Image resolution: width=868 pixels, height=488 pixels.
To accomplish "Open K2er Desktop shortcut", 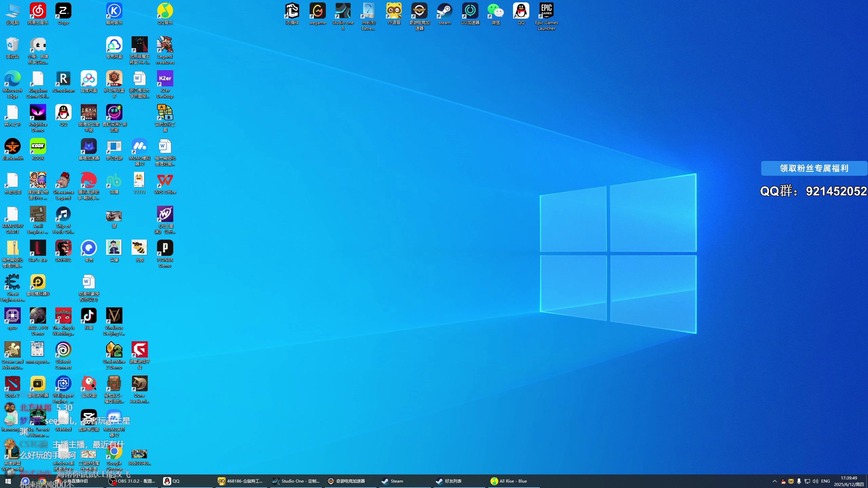I will point(165,84).
